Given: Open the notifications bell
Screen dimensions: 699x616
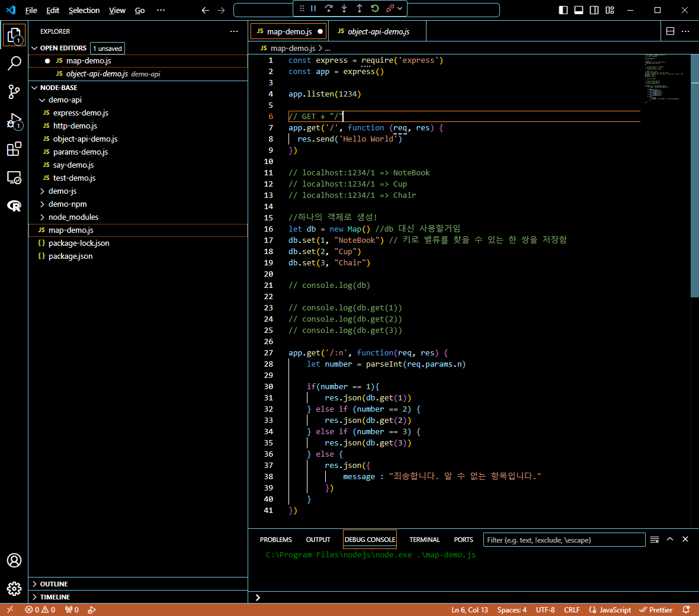Looking at the screenshot, I should point(686,609).
